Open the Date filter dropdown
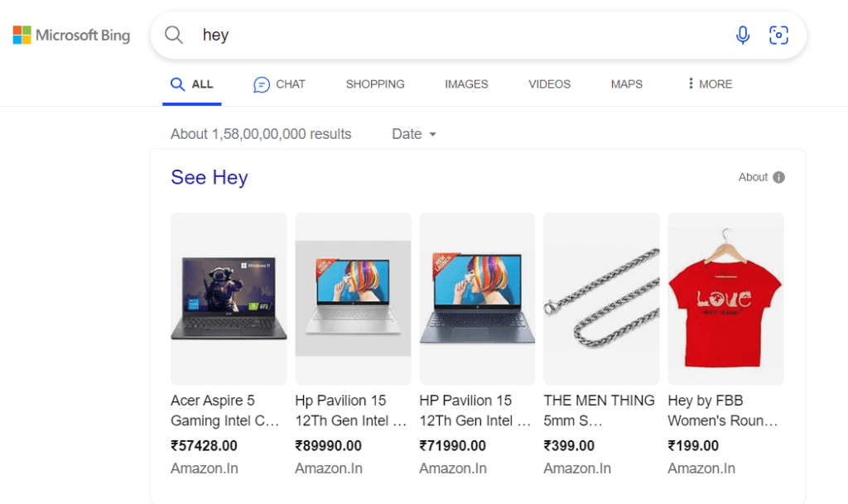848x504 pixels. [x=413, y=133]
